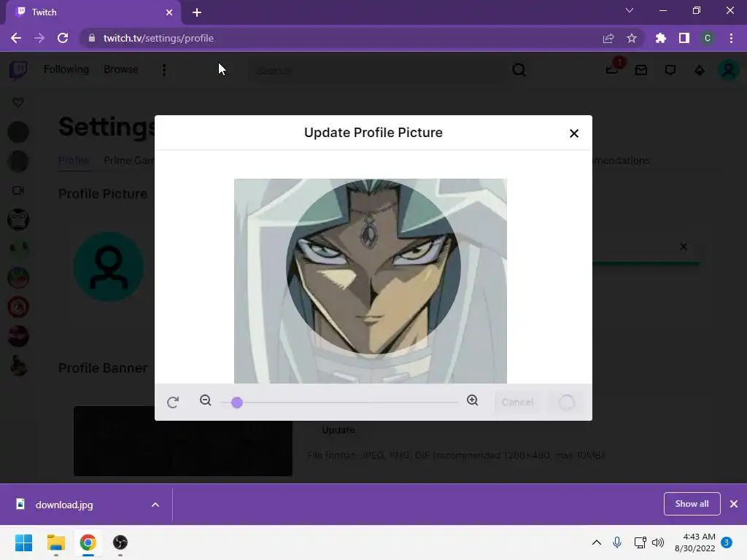The height and width of the screenshot is (560, 747).
Task: Click the zoom in magnifier icon
Action: (473, 400)
